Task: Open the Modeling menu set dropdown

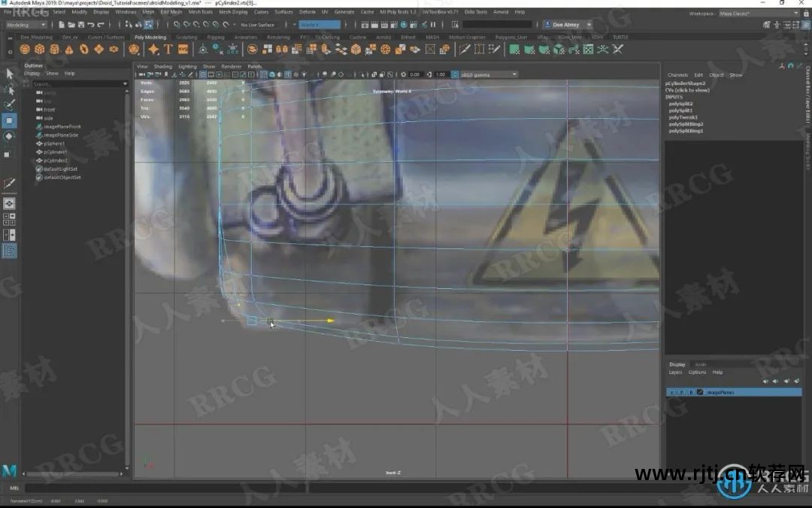Action: pyautogui.click(x=26, y=25)
